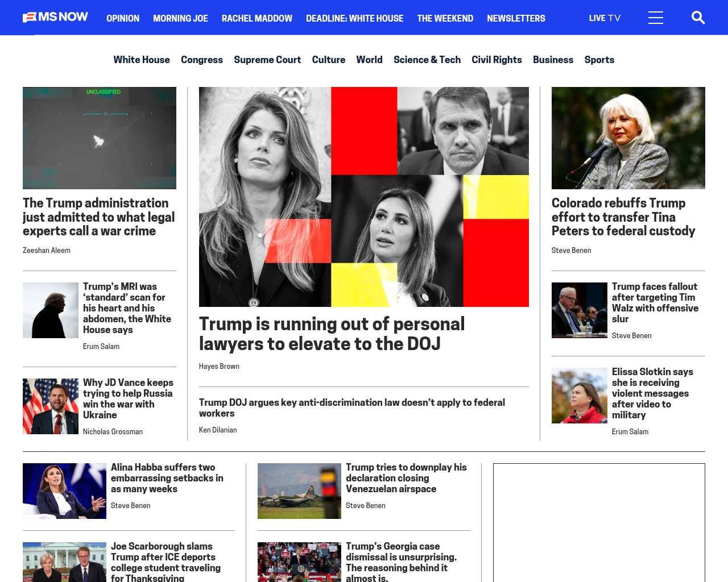
Task: Click author name Hayes Brown
Action: (x=219, y=367)
